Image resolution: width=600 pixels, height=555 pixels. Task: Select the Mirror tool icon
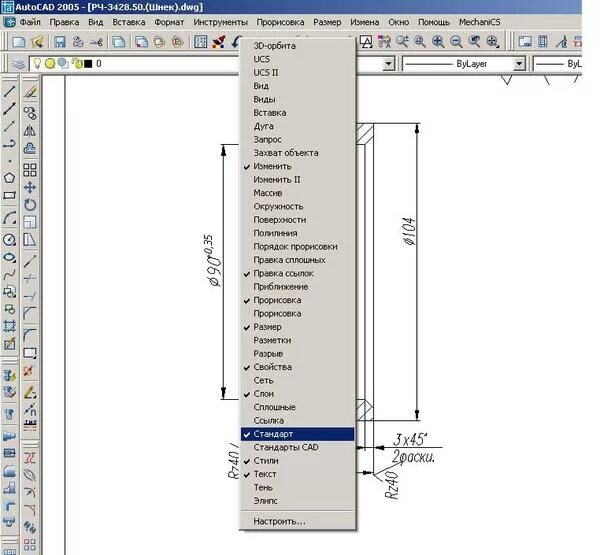30,131
